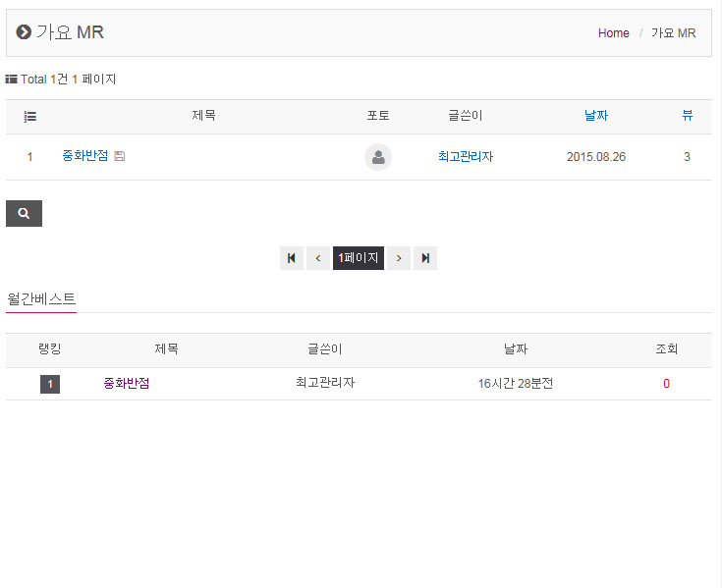Go to previous page arrow
Screen dimensions: 722x588
[x=318, y=258]
